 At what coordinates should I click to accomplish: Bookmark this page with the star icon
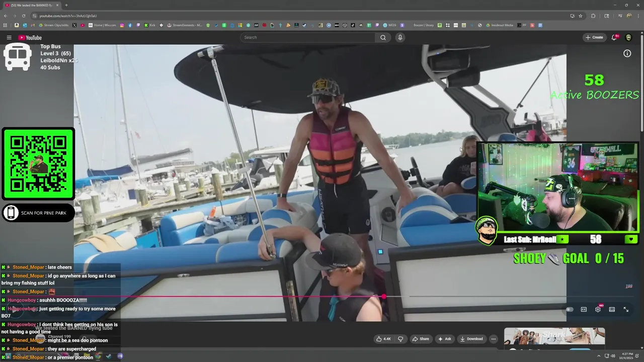click(x=580, y=16)
